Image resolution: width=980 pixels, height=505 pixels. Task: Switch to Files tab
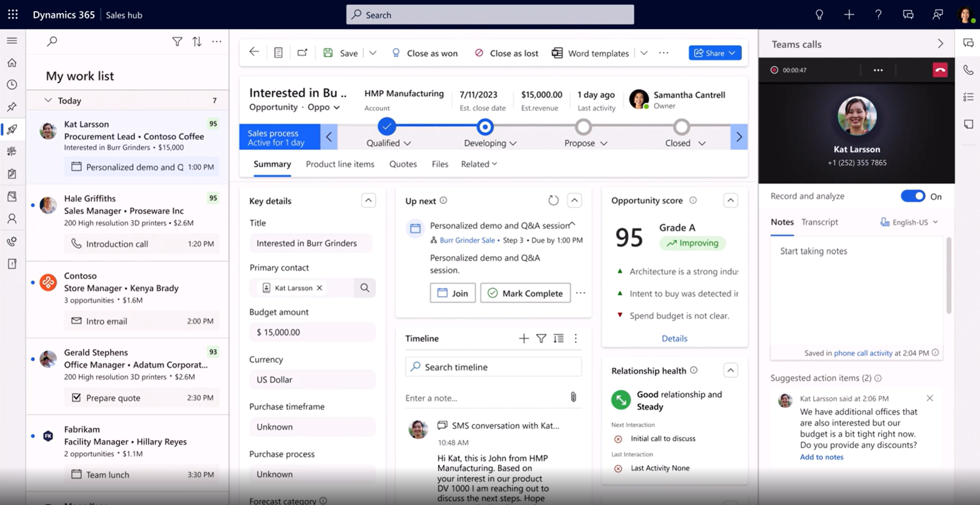pos(440,164)
